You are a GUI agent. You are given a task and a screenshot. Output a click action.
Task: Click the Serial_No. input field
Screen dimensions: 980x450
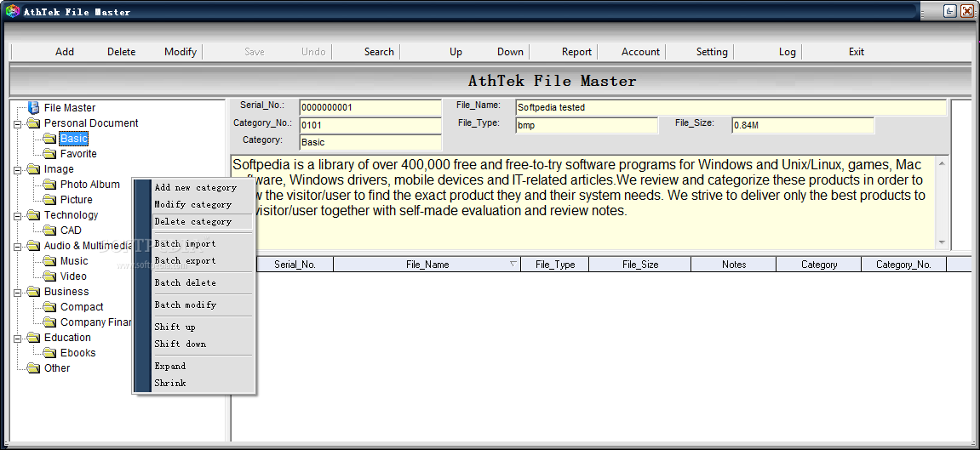(x=370, y=107)
